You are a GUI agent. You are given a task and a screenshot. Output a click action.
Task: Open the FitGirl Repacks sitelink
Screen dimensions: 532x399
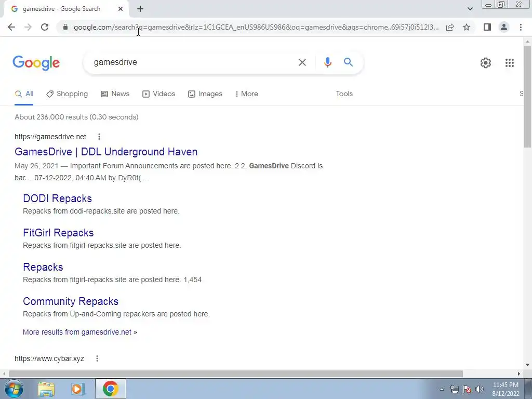point(58,233)
